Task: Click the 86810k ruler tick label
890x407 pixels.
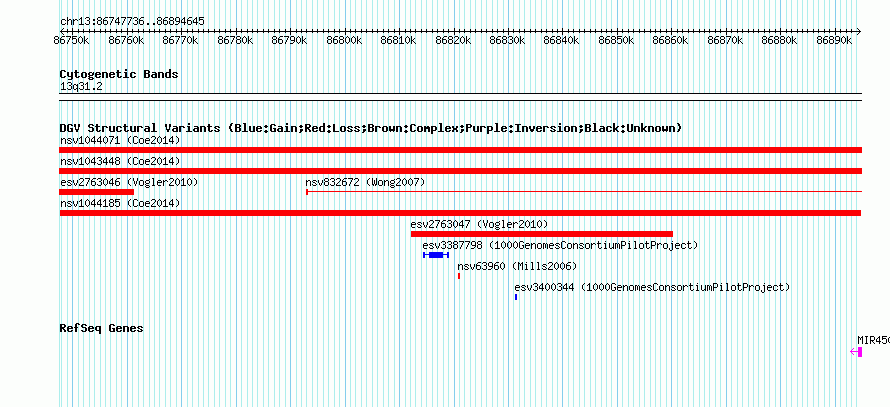Action: click(398, 40)
